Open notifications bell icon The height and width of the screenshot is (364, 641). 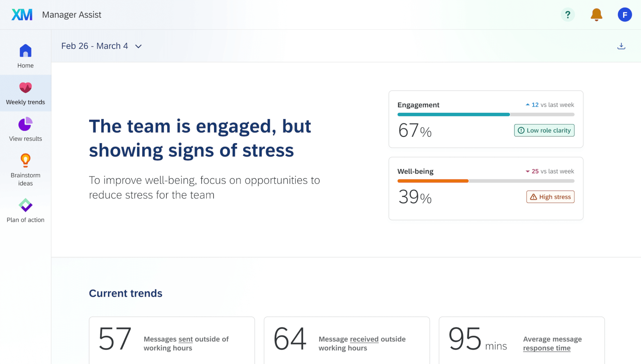click(x=596, y=15)
